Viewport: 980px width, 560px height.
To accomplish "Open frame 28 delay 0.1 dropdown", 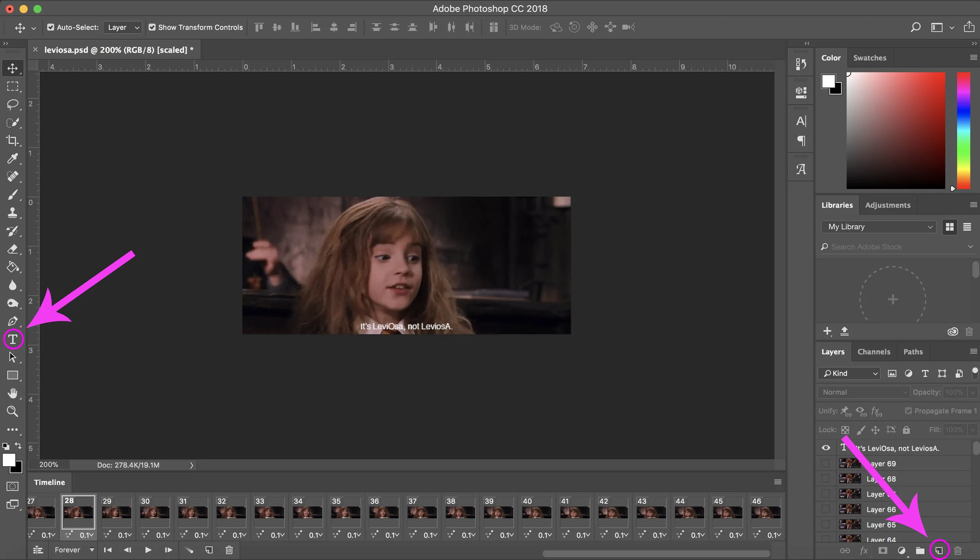I will click(x=87, y=535).
